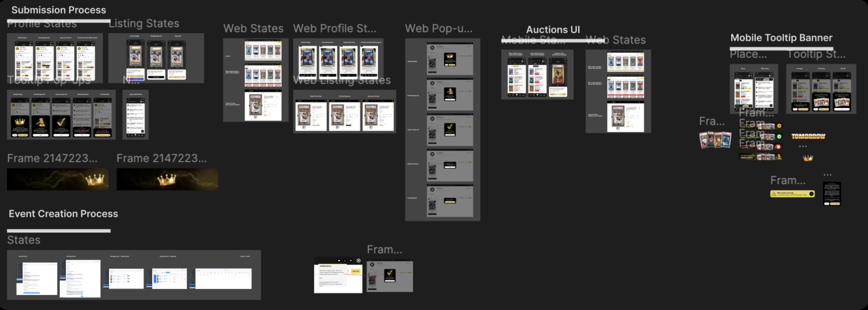Screen dimensions: 868x310
Task: Select the States label under Event Creation
Action: point(24,240)
